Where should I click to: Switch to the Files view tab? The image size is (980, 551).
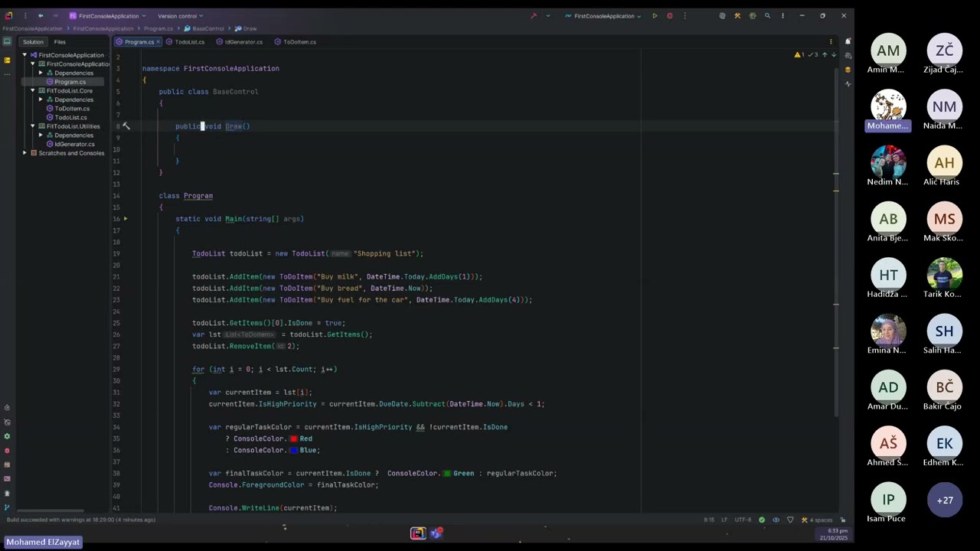[x=60, y=42]
